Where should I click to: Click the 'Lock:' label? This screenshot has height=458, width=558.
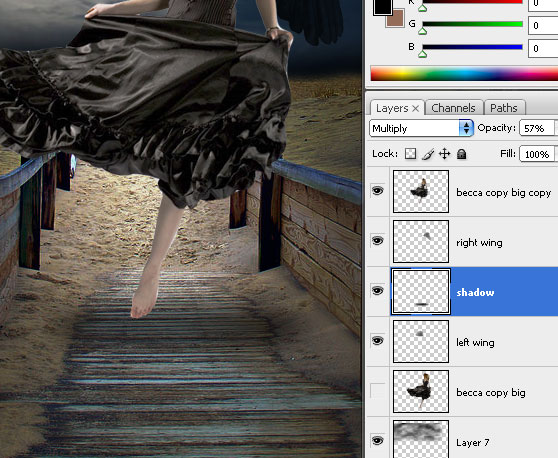[385, 154]
